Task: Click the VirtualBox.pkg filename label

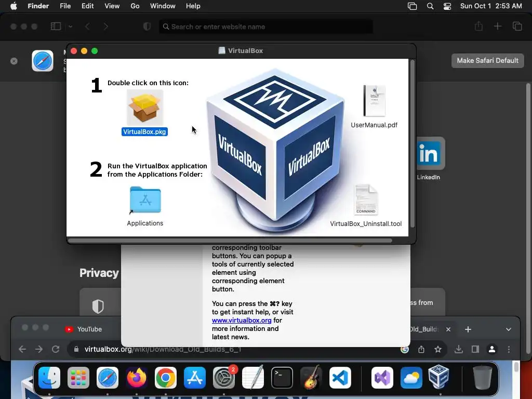Action: click(144, 131)
